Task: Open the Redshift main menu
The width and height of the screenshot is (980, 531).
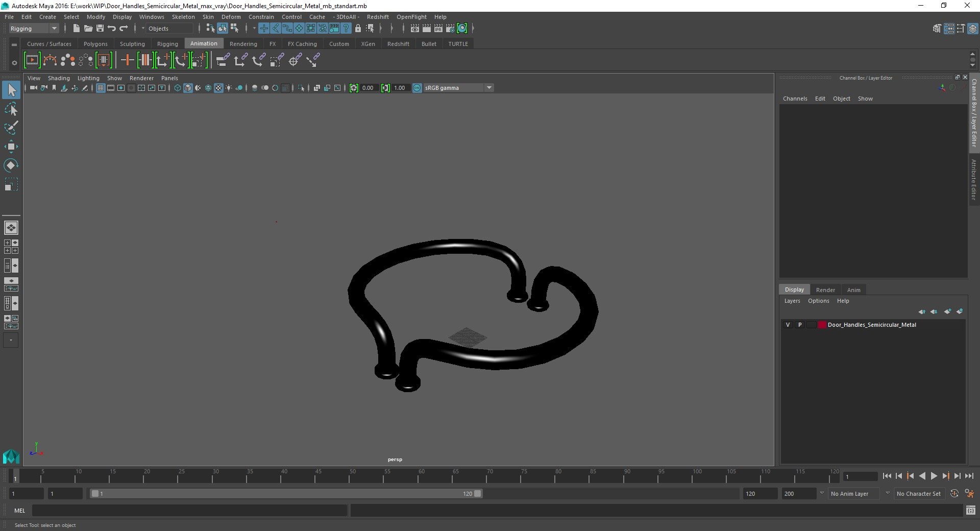Action: coord(378,17)
